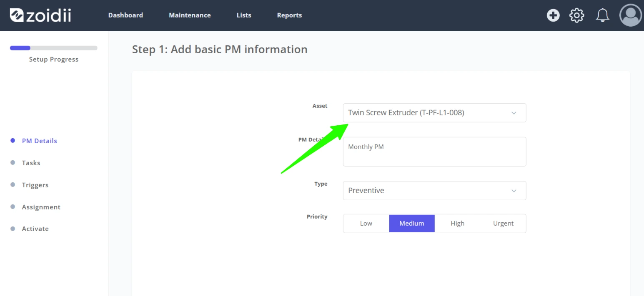Click the PM Details text field

click(x=434, y=152)
